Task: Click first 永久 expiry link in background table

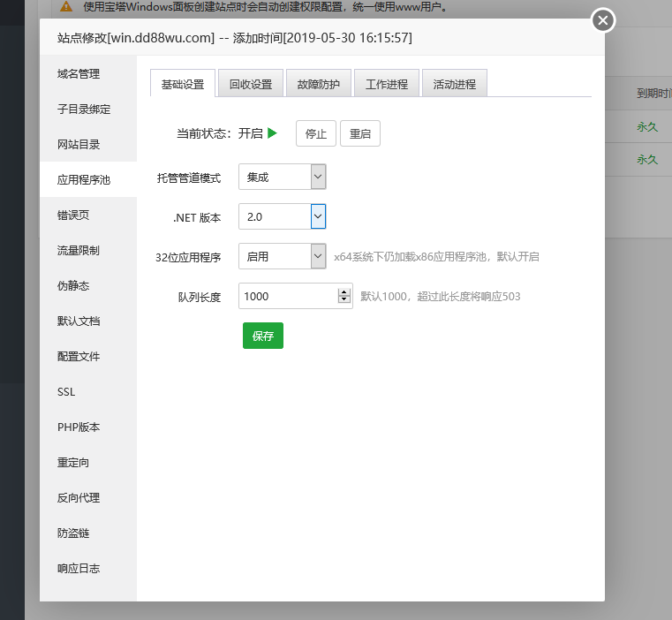Action: pos(646,126)
